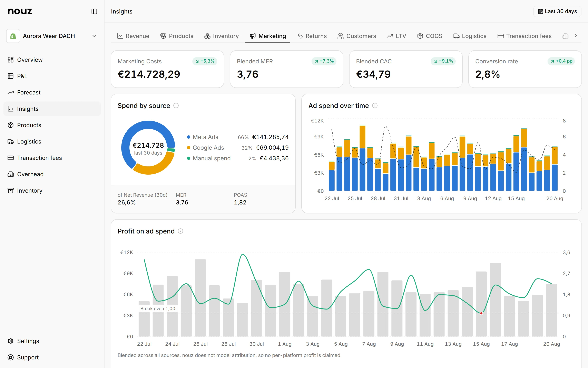The image size is (588, 368).
Task: Collapse the sidebar using the panel icon
Action: (94, 11)
